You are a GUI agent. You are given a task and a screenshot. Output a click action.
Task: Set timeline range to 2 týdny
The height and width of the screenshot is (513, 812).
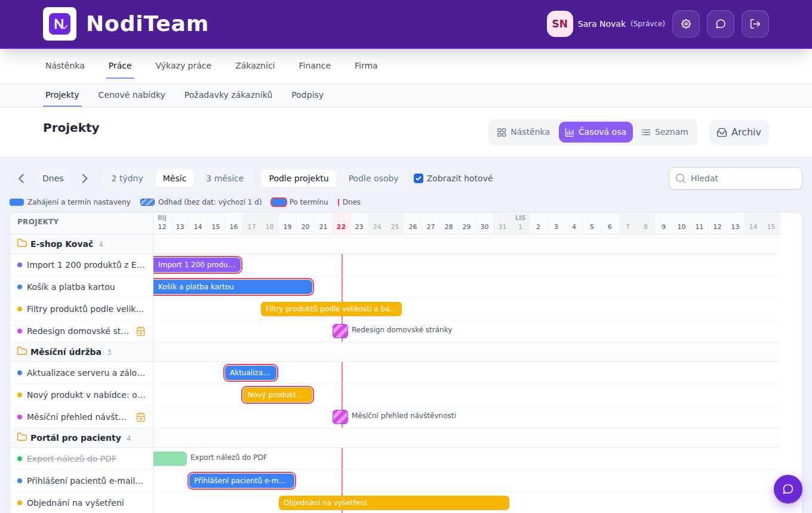coord(127,178)
